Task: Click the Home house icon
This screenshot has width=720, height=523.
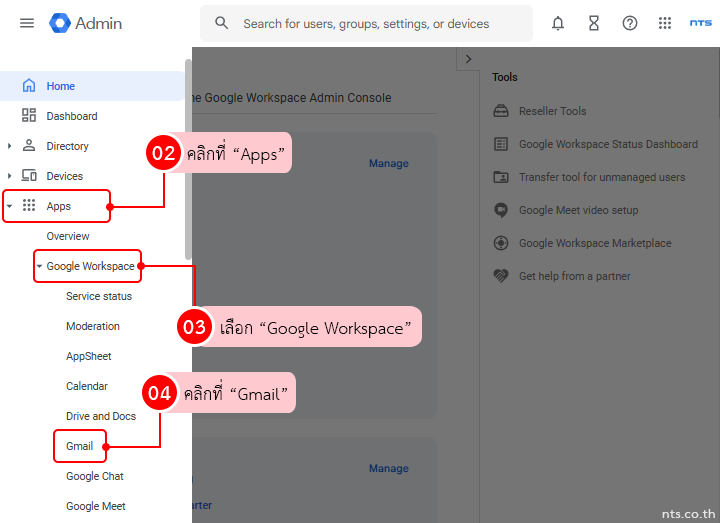Action: 29,85
